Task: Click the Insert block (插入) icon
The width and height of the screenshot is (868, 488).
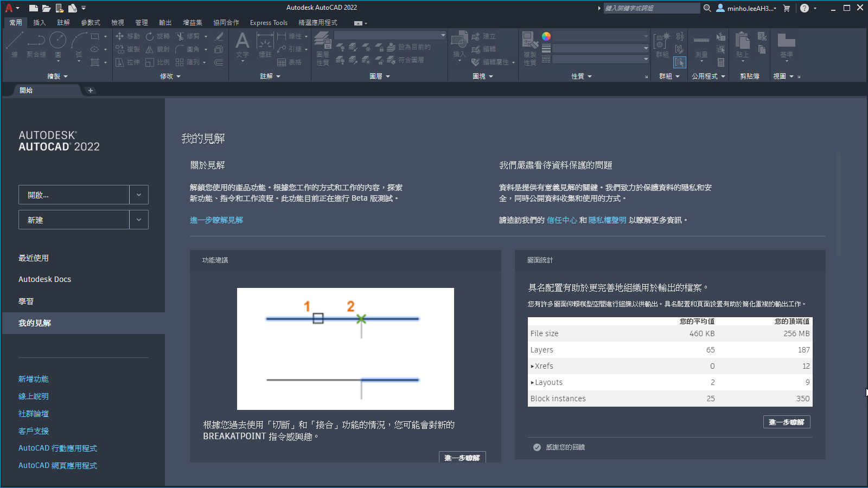Action: [459, 45]
